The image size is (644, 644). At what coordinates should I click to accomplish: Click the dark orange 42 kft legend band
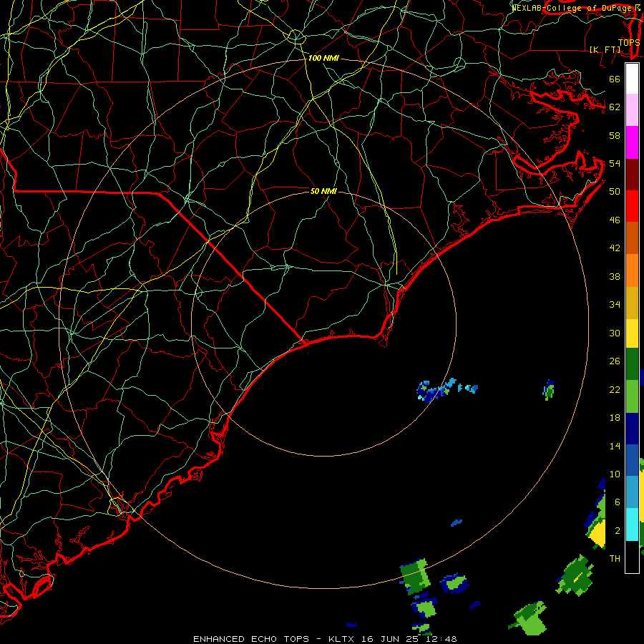tap(632, 238)
